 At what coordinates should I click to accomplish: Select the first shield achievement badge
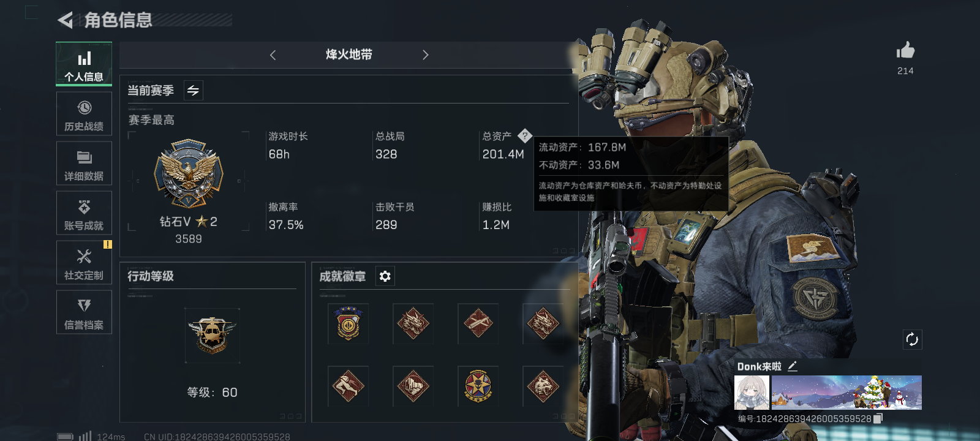[348, 323]
